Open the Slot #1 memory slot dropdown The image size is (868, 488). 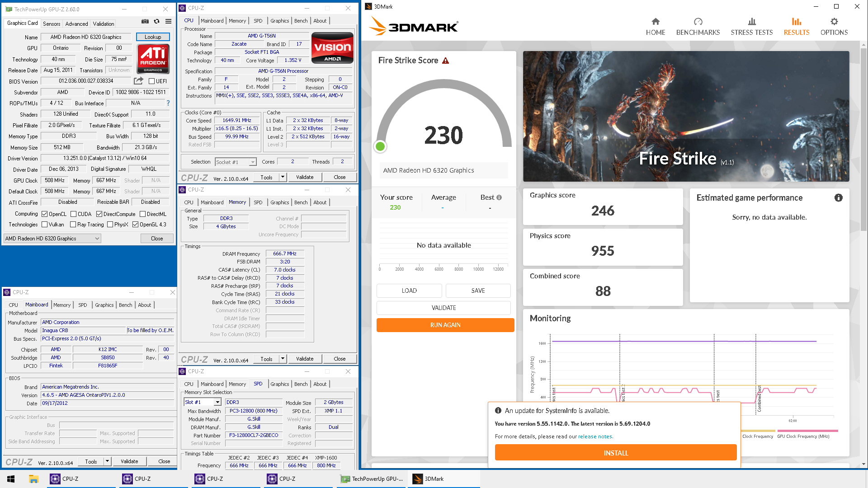tap(203, 402)
